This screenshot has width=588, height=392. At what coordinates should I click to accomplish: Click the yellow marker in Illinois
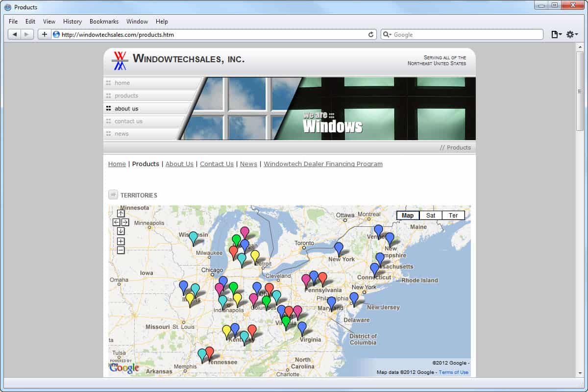point(190,299)
